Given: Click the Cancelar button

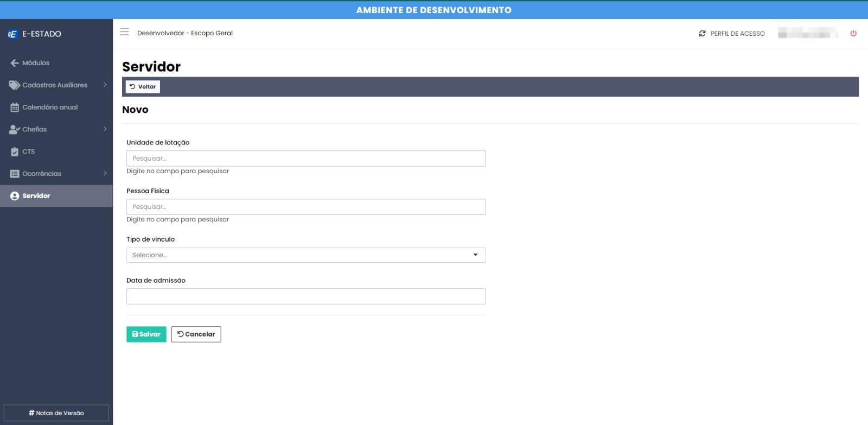Looking at the screenshot, I should (196, 334).
